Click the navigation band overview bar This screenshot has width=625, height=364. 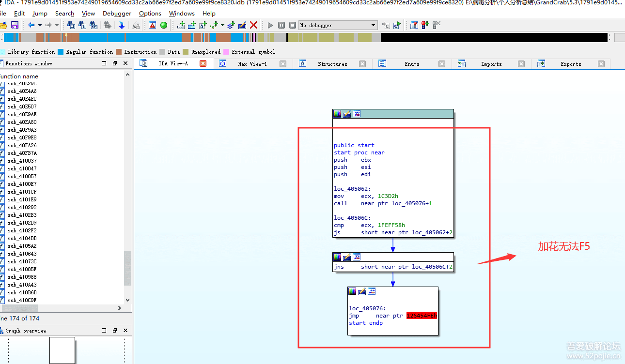pos(305,37)
